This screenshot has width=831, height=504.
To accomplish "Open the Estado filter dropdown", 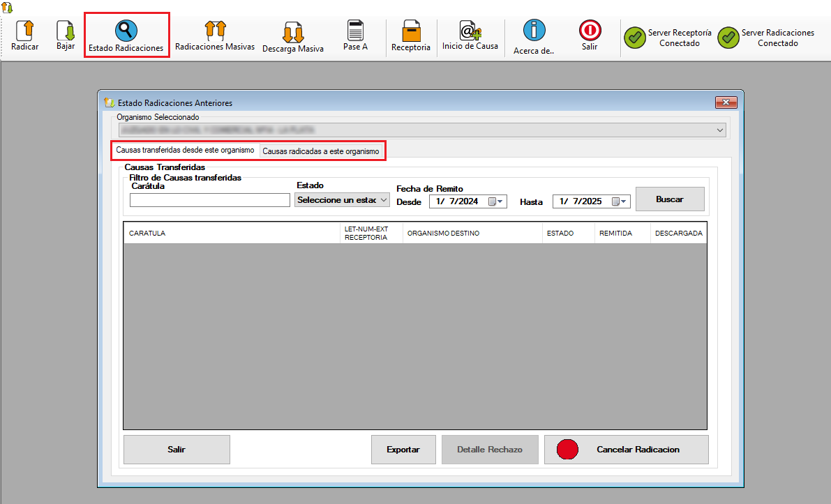I will [x=383, y=200].
